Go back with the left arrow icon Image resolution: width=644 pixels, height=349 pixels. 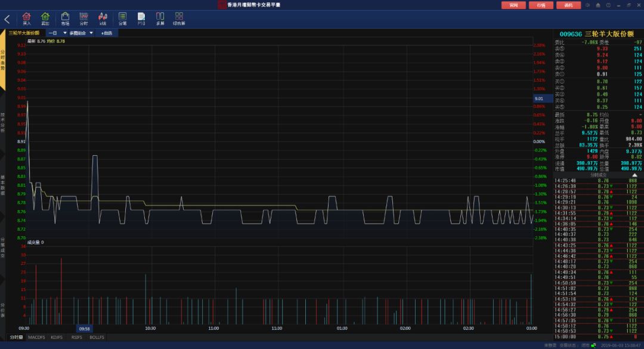[x=7, y=19]
